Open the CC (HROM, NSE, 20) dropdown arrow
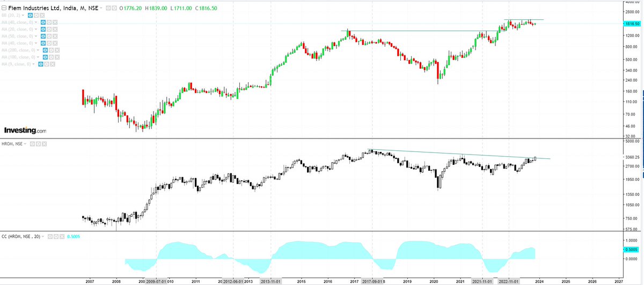644x285 pixels. click(x=42, y=237)
